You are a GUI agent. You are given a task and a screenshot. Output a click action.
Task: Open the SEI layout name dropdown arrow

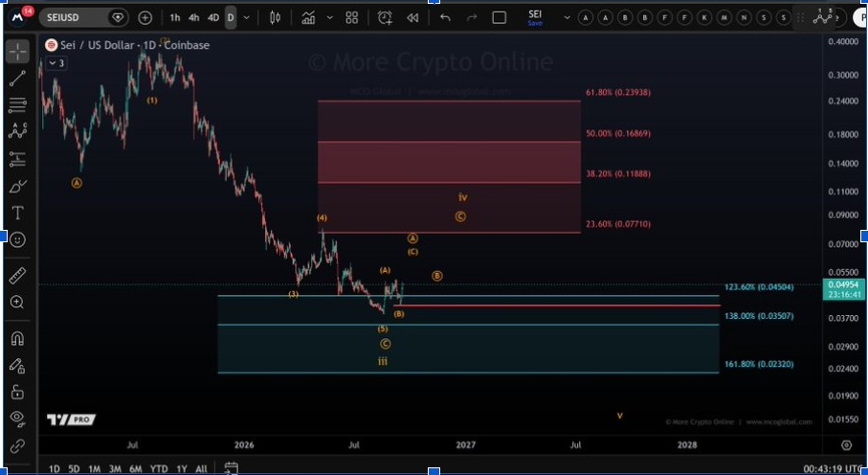click(567, 18)
